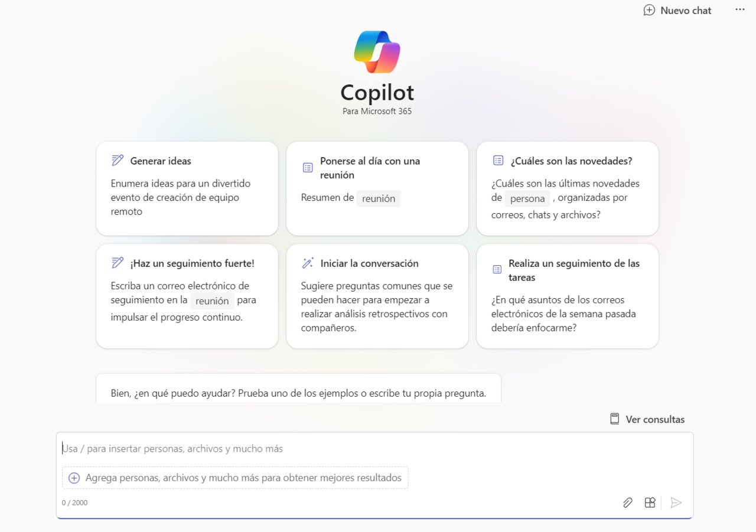Image resolution: width=756 pixels, height=532 pixels.
Task: Open Ver consultas
Action: click(654, 419)
